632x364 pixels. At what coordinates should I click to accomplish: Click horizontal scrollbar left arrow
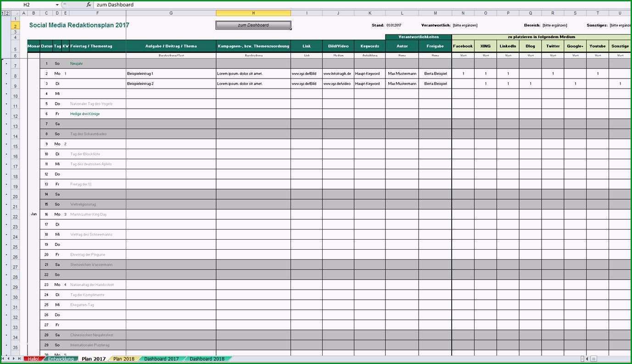click(x=588, y=359)
